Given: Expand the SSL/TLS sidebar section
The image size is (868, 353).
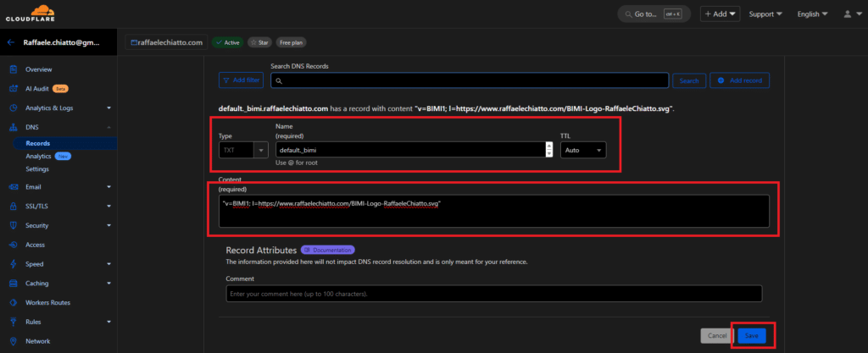Looking at the screenshot, I should (109, 206).
